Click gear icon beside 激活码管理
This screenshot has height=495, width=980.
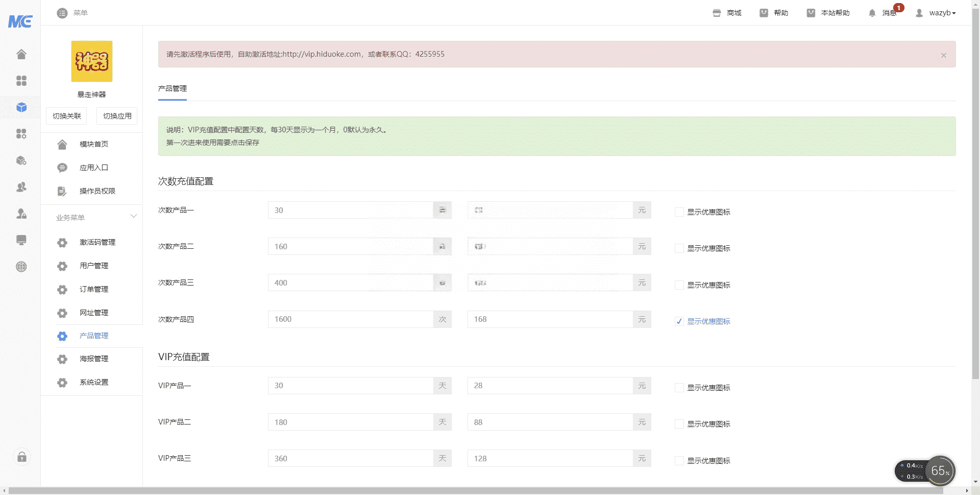[62, 243]
